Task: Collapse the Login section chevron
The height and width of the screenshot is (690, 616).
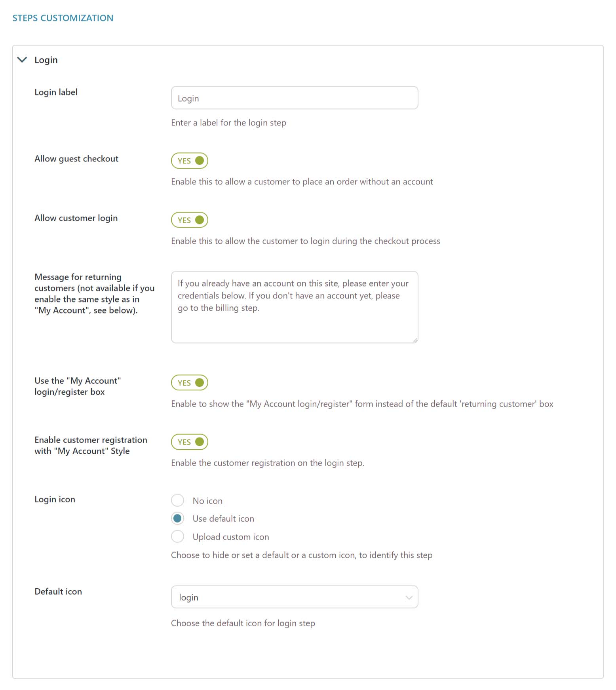Action: click(22, 60)
